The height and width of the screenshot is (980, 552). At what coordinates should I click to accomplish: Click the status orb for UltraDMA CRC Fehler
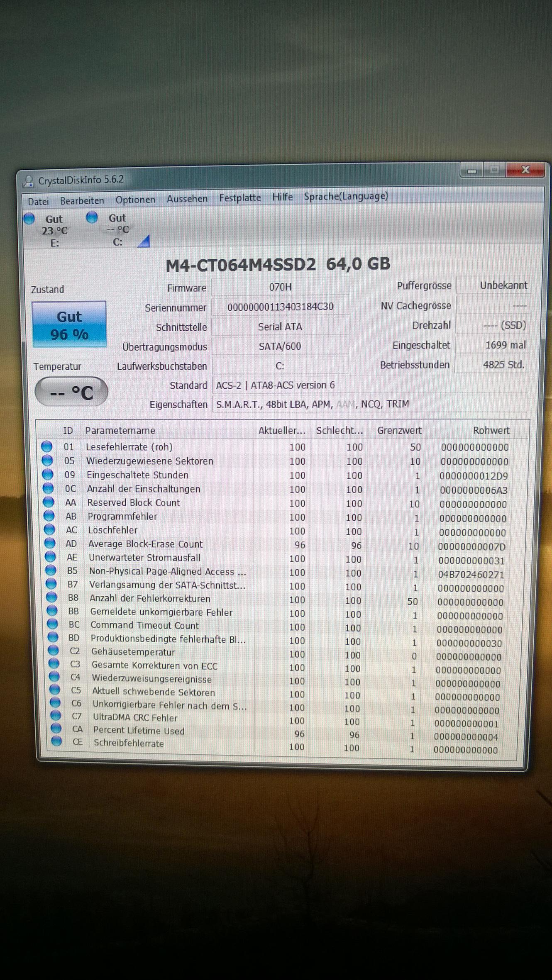pyautogui.click(x=55, y=715)
